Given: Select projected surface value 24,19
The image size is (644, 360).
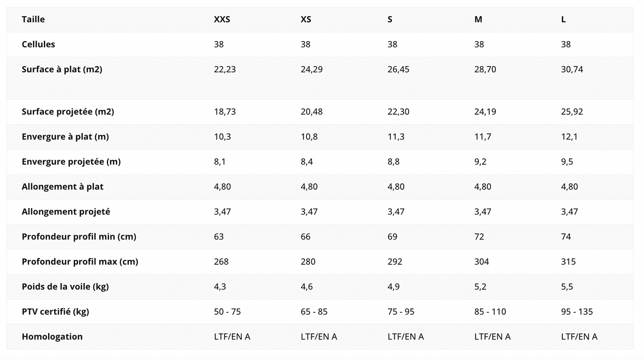Looking at the screenshot, I should [x=485, y=112].
